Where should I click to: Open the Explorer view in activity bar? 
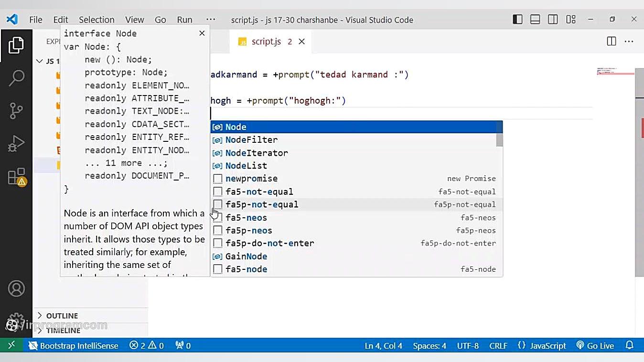pos(16,45)
